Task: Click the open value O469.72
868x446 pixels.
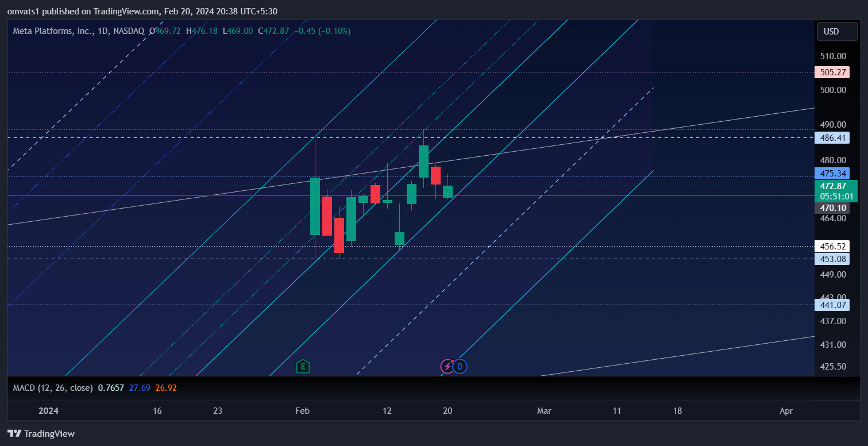Action: [165, 31]
